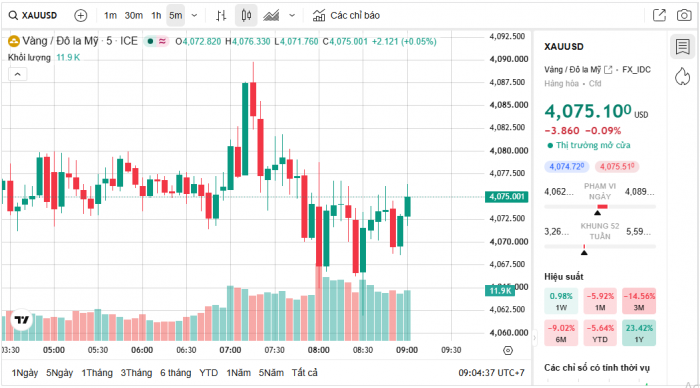Switch to the 30m interval
The height and width of the screenshot is (388, 700).
coord(133,16)
